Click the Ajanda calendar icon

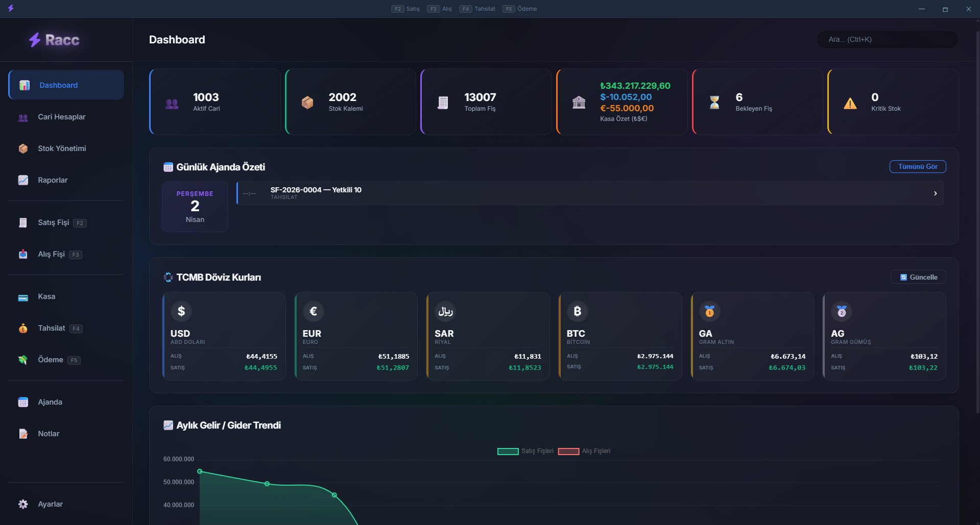click(23, 402)
